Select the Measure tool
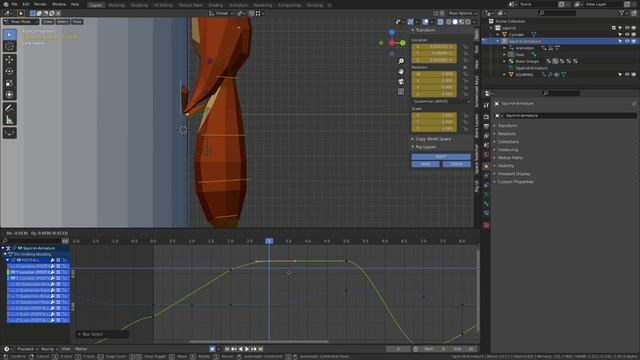The height and width of the screenshot is (360, 640). click(x=9, y=120)
